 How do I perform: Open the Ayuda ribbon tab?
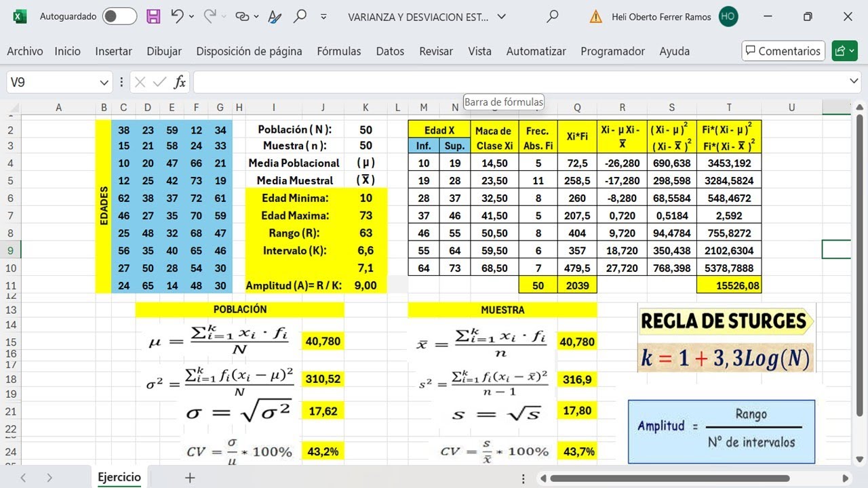click(x=675, y=51)
